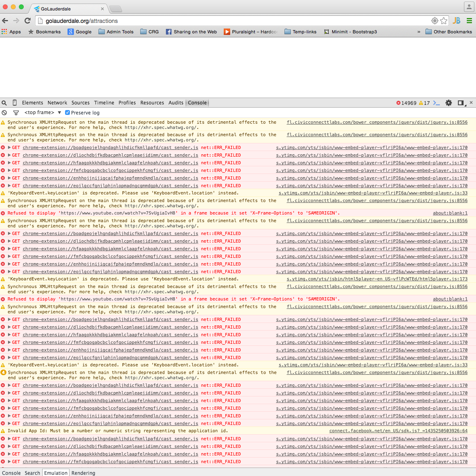Click the DevTools search magnifier icon
The height and width of the screenshot is (476, 476).
(4, 103)
